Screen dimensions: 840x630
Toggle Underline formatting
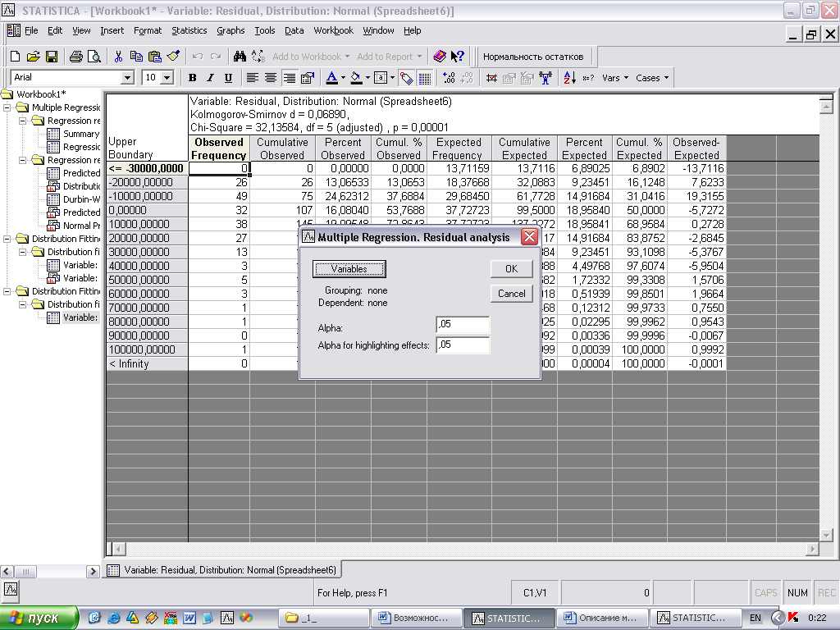(x=228, y=78)
